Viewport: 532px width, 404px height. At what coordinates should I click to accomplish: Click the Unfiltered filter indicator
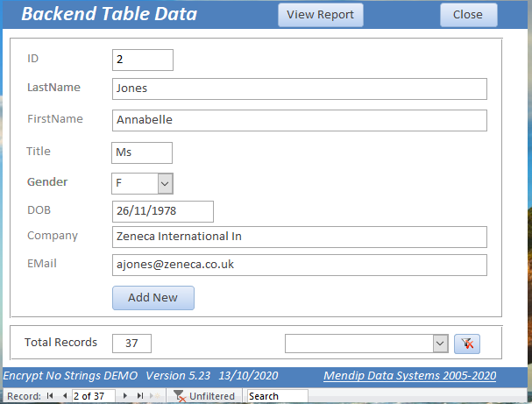click(x=204, y=396)
